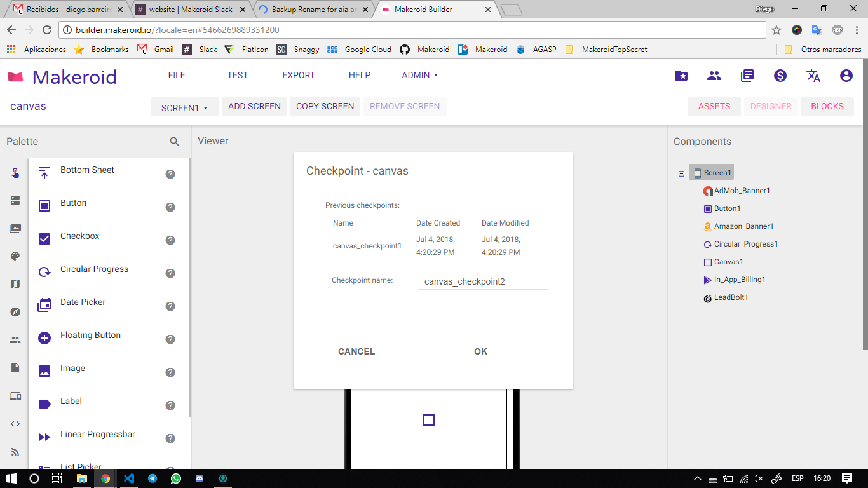Screen dimensions: 868x488
Task: Open help for the Date Picker component
Action: point(170,306)
